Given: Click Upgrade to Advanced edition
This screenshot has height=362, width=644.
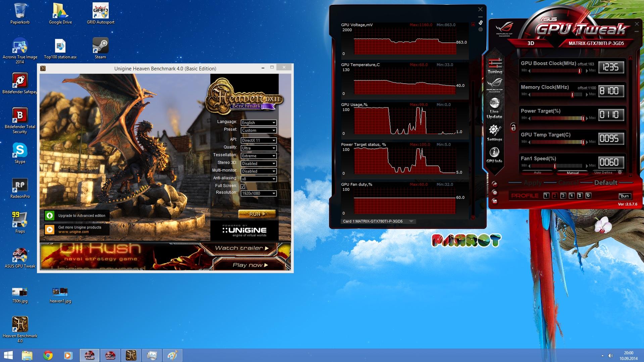Looking at the screenshot, I should click(x=77, y=216).
